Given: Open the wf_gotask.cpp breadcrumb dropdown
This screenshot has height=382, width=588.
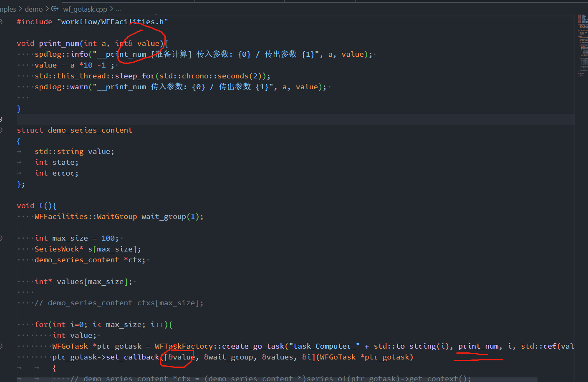Looking at the screenshot, I should (85, 9).
